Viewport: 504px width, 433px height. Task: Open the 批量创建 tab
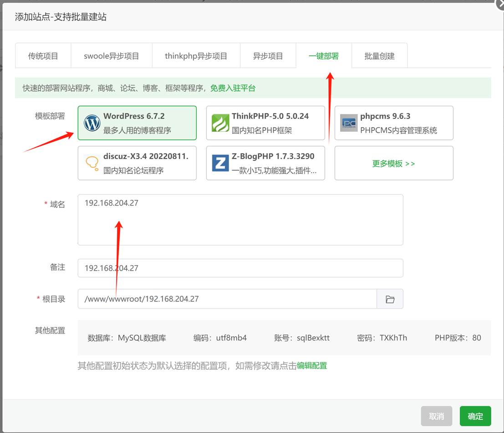tap(380, 56)
